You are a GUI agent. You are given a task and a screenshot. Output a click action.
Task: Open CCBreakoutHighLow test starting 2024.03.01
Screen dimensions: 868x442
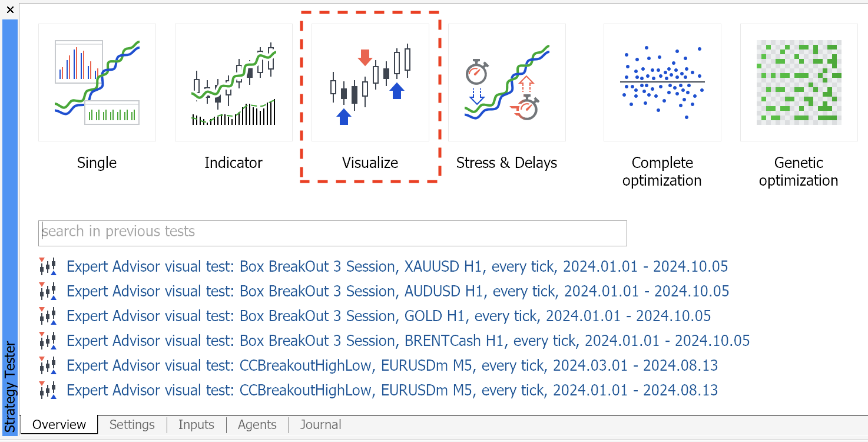click(392, 366)
